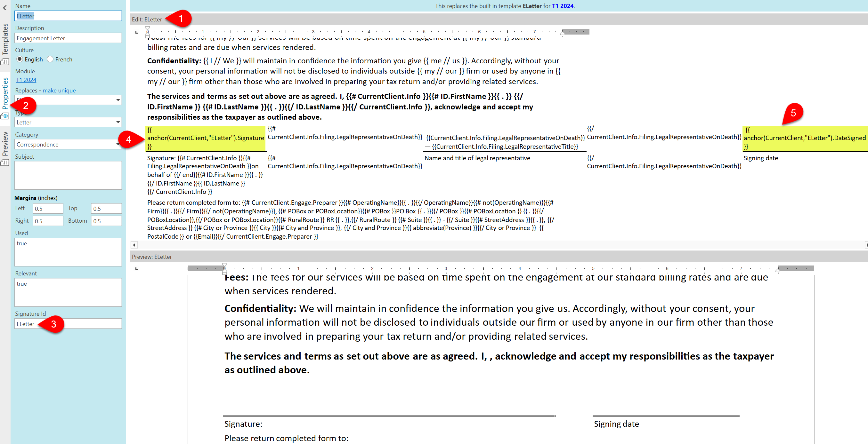Click 'Please return completed form to:' in editor
Image resolution: width=868 pixels, height=444 pixels.
[193, 202]
